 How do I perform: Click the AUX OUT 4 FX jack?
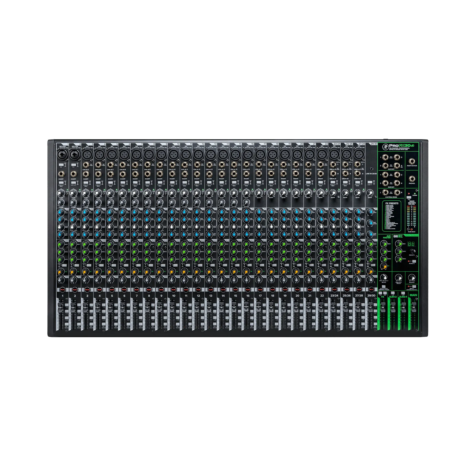[x=397, y=165]
